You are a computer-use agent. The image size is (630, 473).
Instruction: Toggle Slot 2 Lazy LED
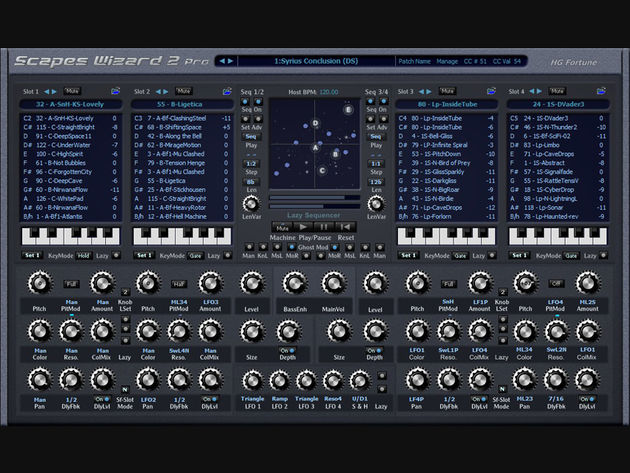click(x=228, y=255)
